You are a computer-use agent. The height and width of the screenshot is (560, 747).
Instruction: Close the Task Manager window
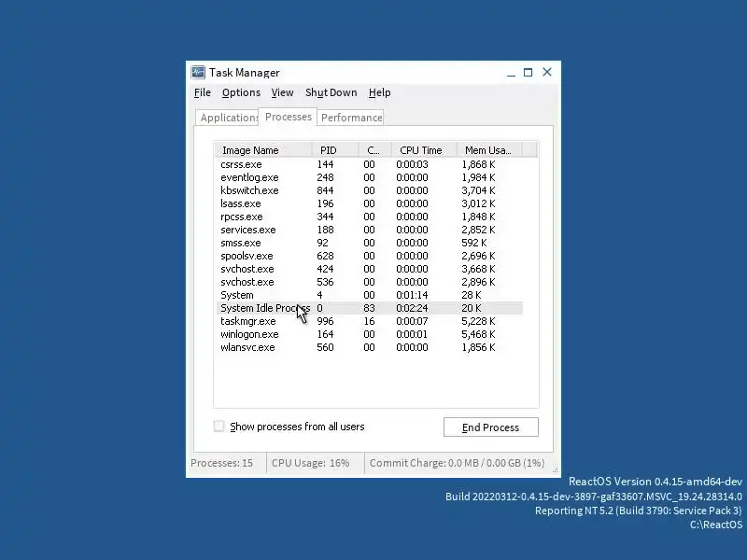547,72
